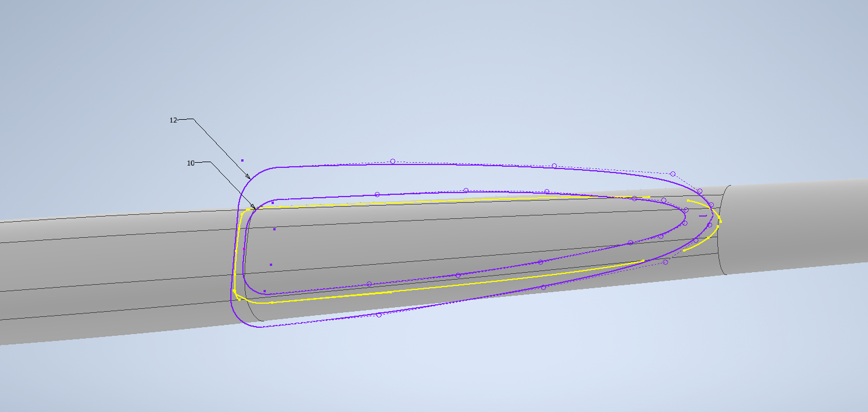The width and height of the screenshot is (868, 412).
Task: Select the dimension label reading 10
Action: 191,163
